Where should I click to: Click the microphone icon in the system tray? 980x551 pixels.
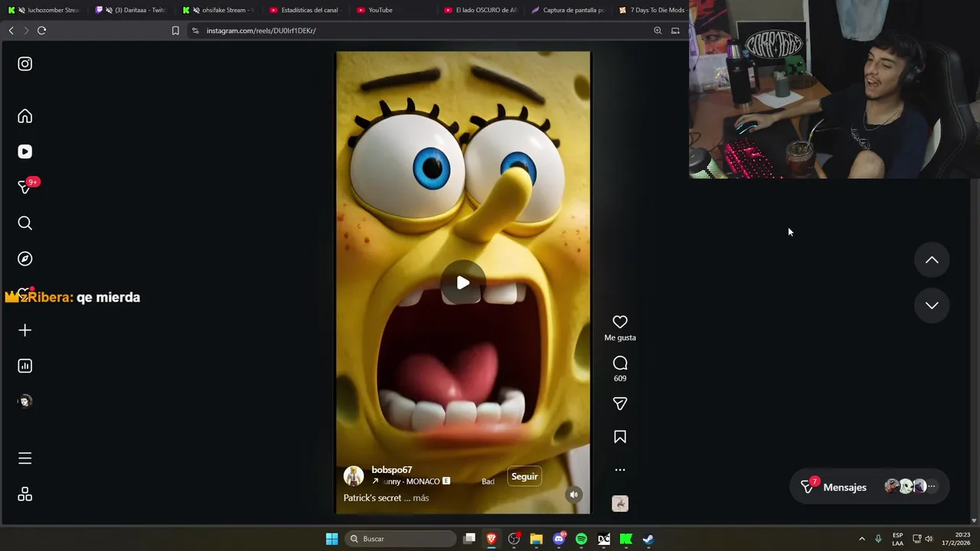(878, 539)
